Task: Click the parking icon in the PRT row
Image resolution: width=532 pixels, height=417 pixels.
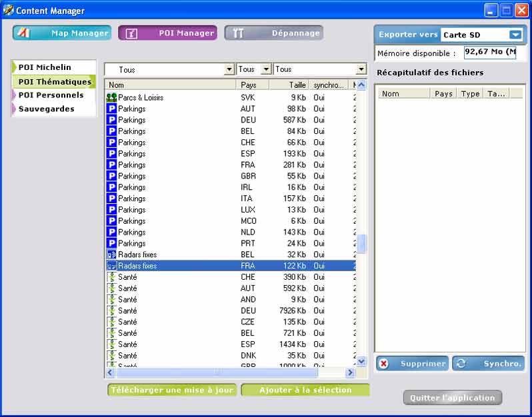Action: tap(111, 243)
